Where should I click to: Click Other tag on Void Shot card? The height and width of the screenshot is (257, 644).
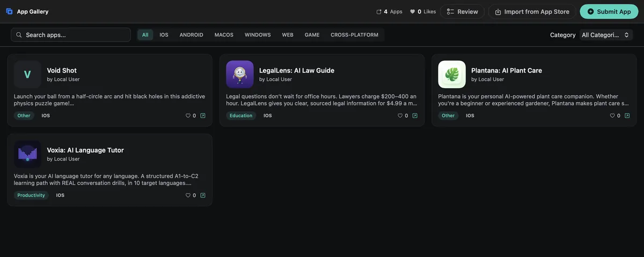pos(24,116)
